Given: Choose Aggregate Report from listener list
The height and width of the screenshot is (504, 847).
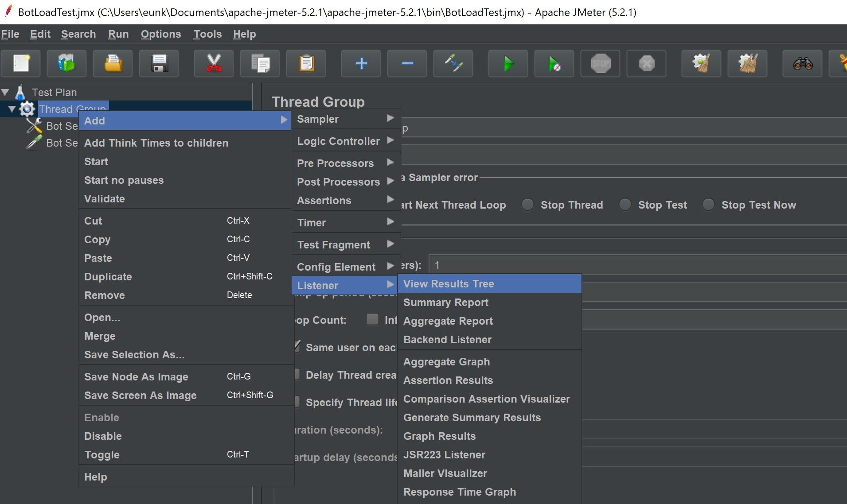Looking at the screenshot, I should tap(489, 321).
